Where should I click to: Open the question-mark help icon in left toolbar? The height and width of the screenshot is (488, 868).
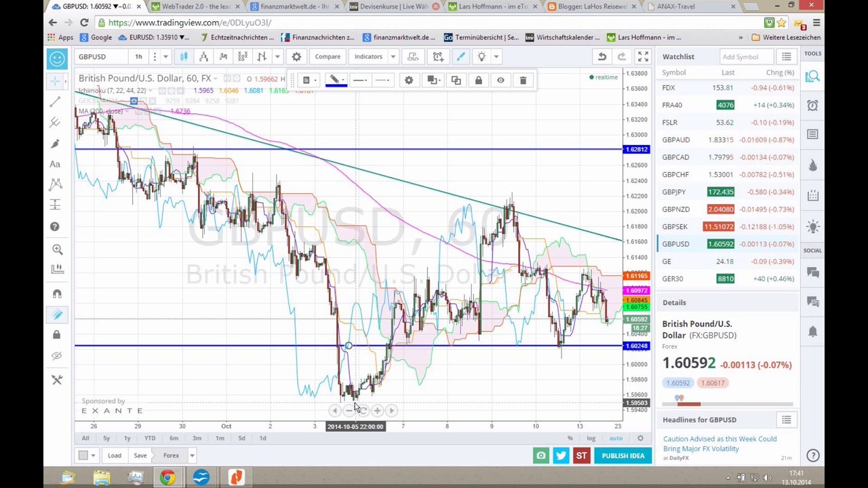[56, 226]
